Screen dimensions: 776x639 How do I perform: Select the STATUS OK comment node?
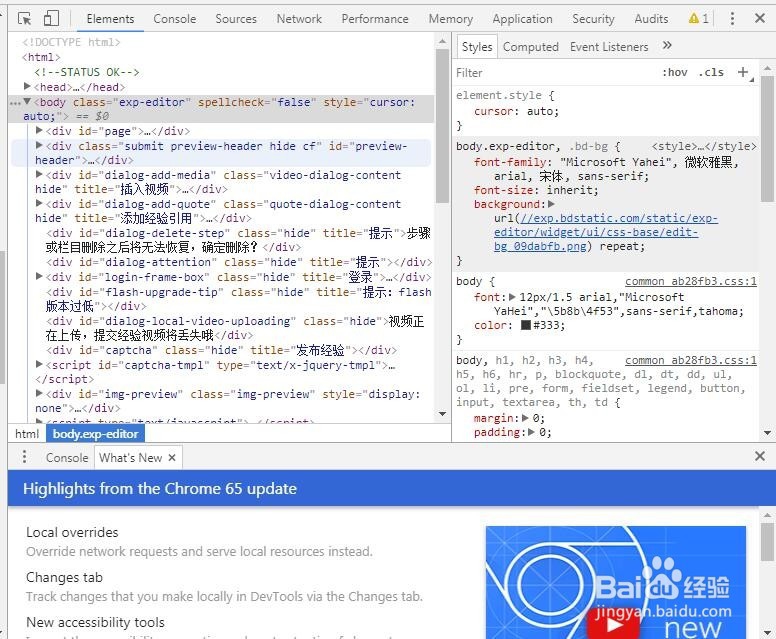pyautogui.click(x=87, y=72)
